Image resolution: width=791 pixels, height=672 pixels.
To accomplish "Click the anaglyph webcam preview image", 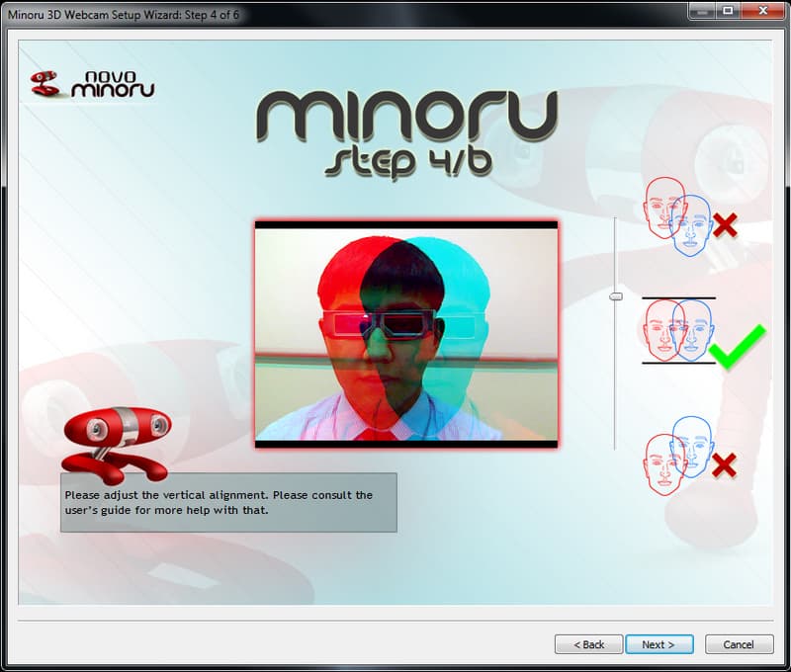I will pyautogui.click(x=406, y=334).
